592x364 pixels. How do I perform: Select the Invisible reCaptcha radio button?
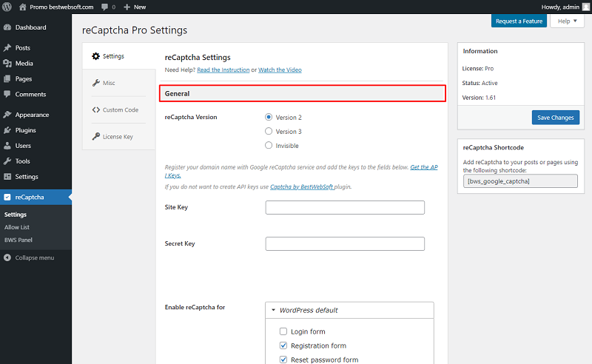pyautogui.click(x=269, y=145)
